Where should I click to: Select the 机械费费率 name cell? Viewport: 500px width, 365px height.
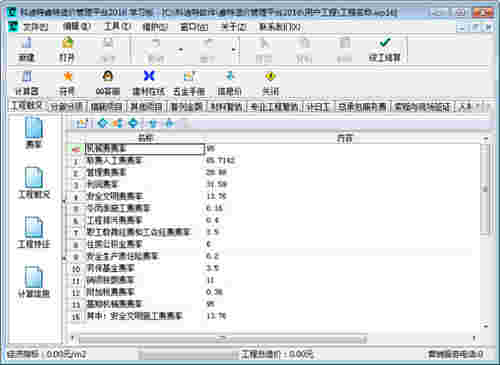[145, 149]
